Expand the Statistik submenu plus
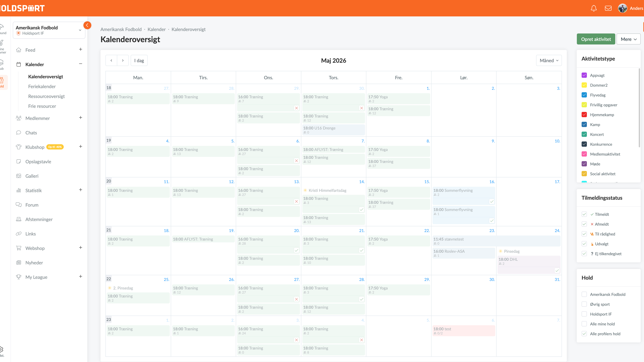This screenshot has width=644, height=362. [x=80, y=190]
